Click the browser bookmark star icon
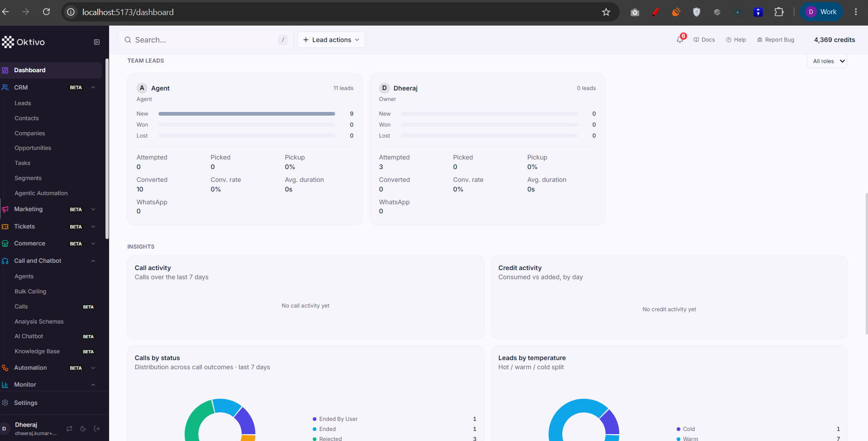This screenshot has width=868, height=441. coord(606,12)
